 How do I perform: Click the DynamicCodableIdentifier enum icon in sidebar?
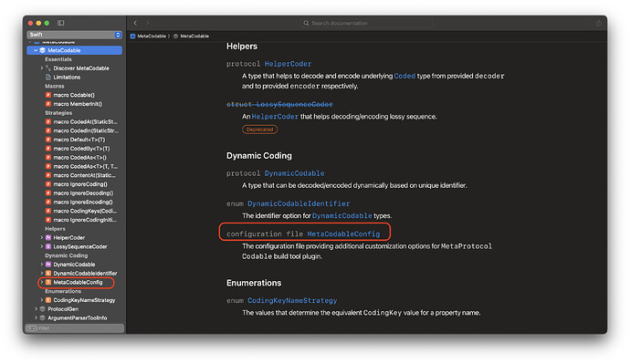[48, 274]
